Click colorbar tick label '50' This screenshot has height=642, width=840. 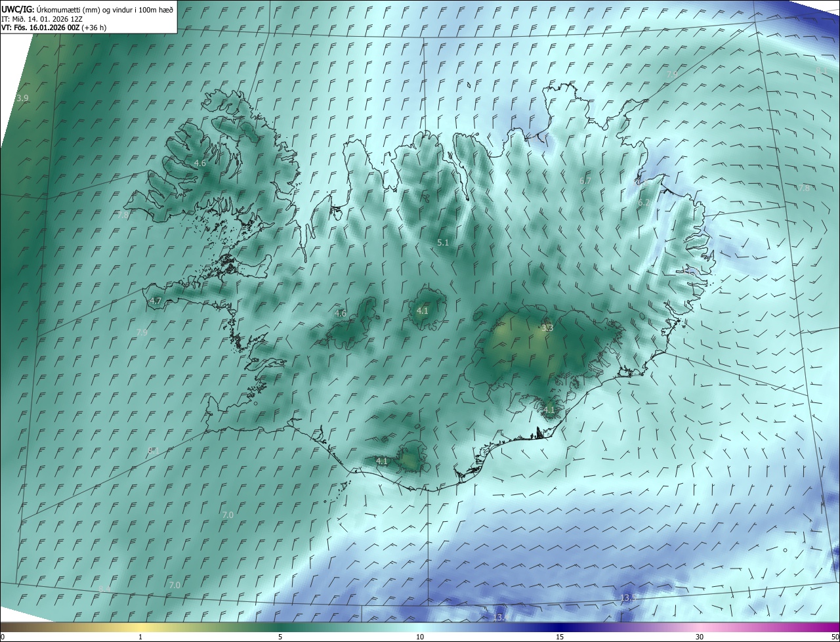click(x=835, y=637)
